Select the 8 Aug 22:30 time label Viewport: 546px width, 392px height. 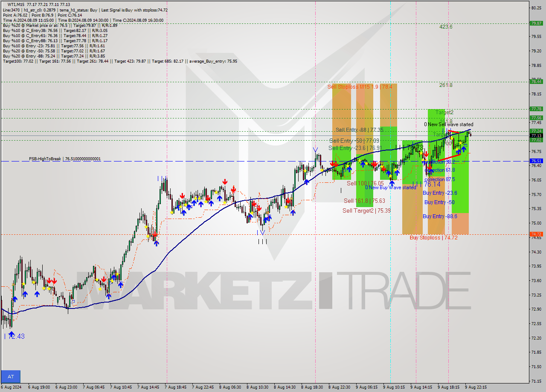point(340,387)
